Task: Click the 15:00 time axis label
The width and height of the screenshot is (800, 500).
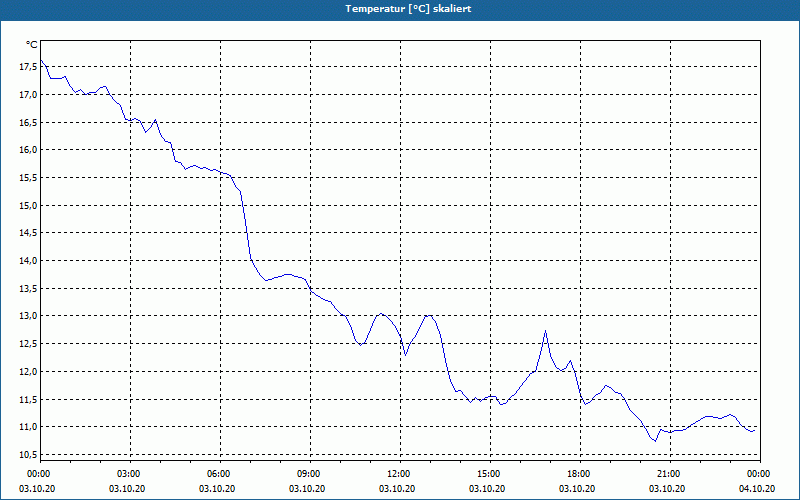Action: click(490, 474)
